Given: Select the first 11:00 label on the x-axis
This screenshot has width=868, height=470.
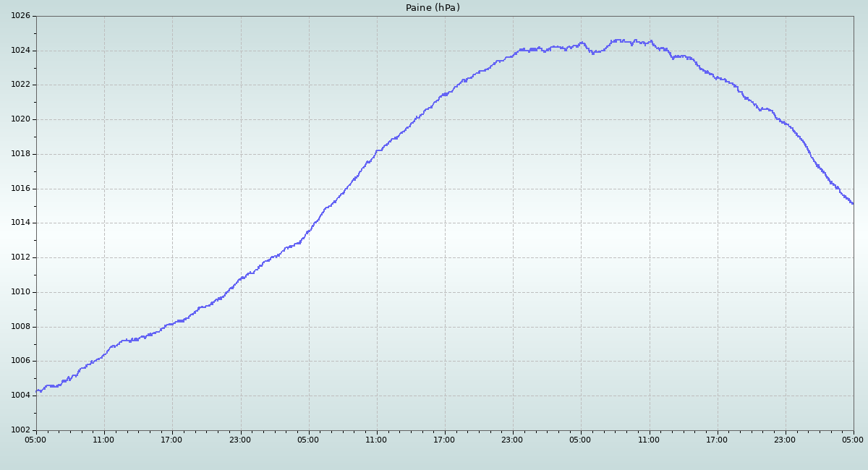Looking at the screenshot, I should [104, 440].
